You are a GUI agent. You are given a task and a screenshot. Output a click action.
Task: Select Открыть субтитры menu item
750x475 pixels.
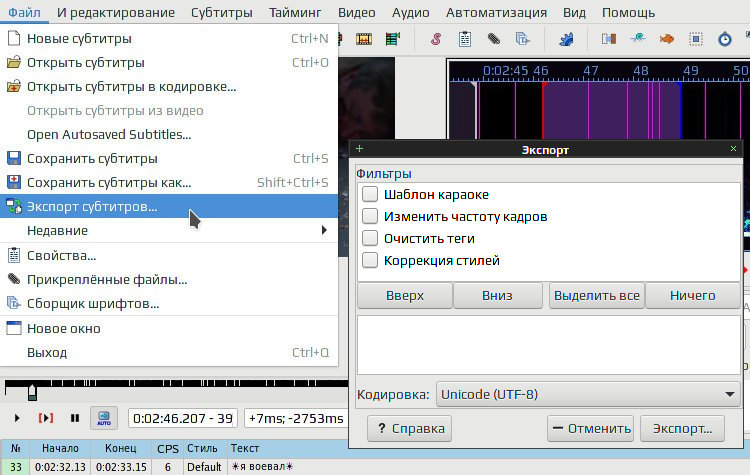[169, 62]
